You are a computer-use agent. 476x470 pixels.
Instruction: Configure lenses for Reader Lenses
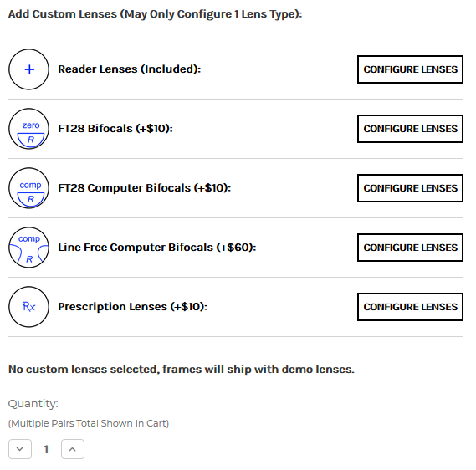410,69
